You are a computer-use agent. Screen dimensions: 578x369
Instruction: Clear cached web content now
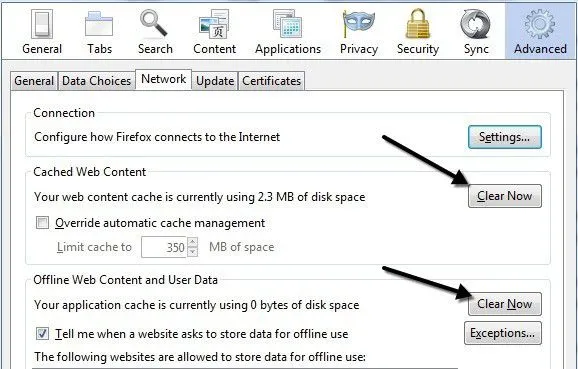point(505,196)
